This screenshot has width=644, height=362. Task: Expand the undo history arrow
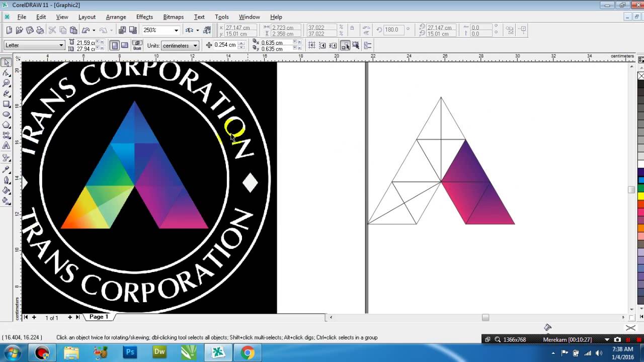(94, 30)
